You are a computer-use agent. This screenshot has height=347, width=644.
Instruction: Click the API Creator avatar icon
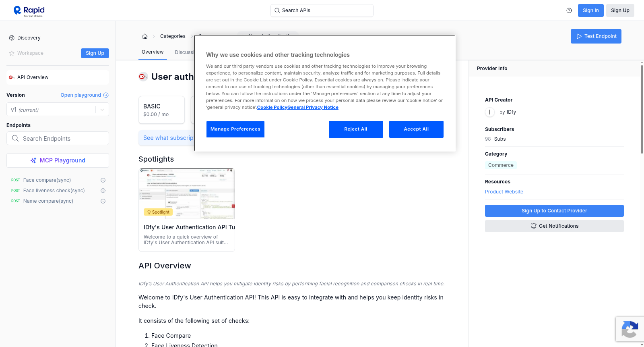[490, 112]
